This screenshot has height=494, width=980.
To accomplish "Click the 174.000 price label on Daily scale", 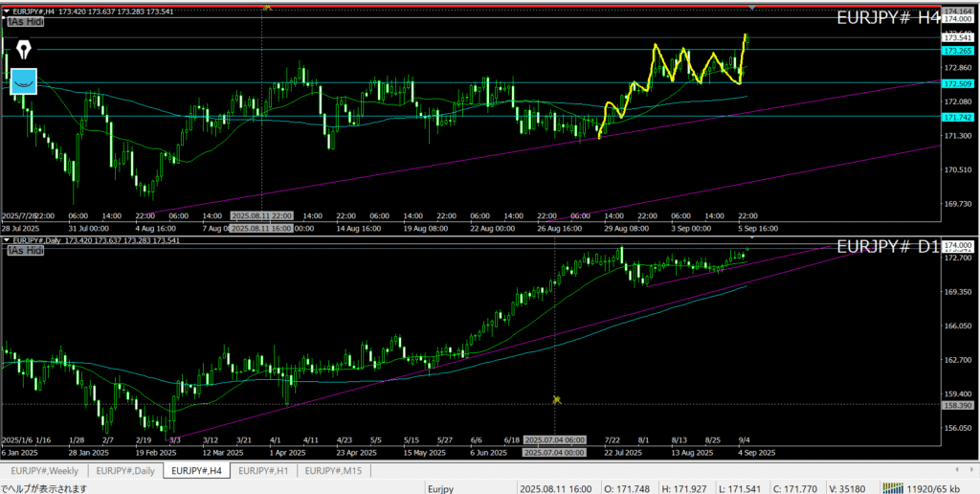I will 956,244.
